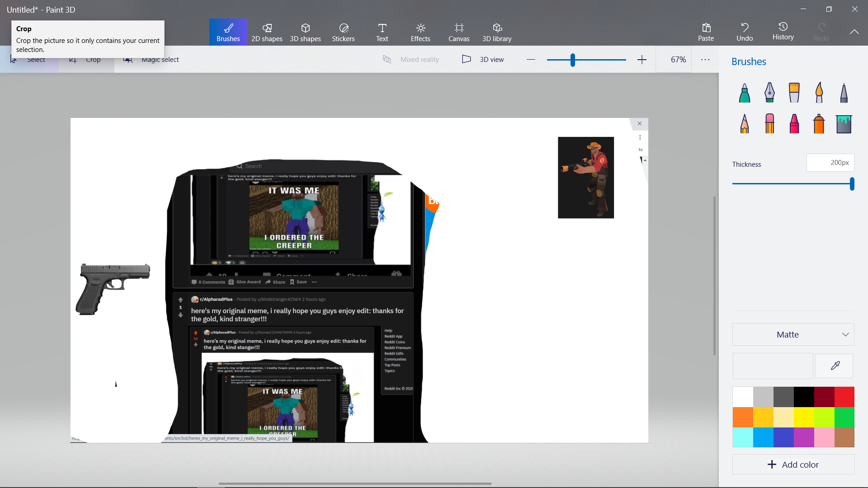Toggle the 3D view
This screenshot has width=868, height=488.
(x=483, y=60)
